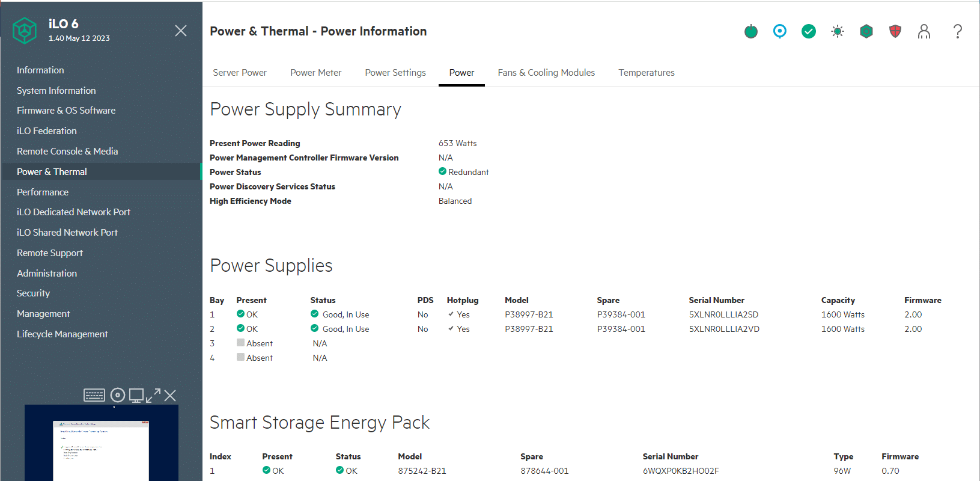The height and width of the screenshot is (481, 980).
Task: Open the system health status checkmark icon
Action: [x=809, y=31]
